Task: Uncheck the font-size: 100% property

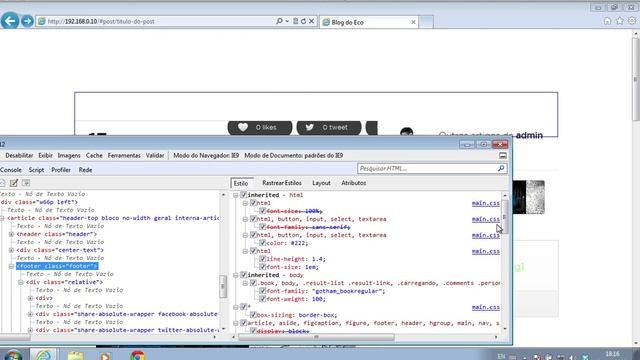Action: click(x=262, y=211)
